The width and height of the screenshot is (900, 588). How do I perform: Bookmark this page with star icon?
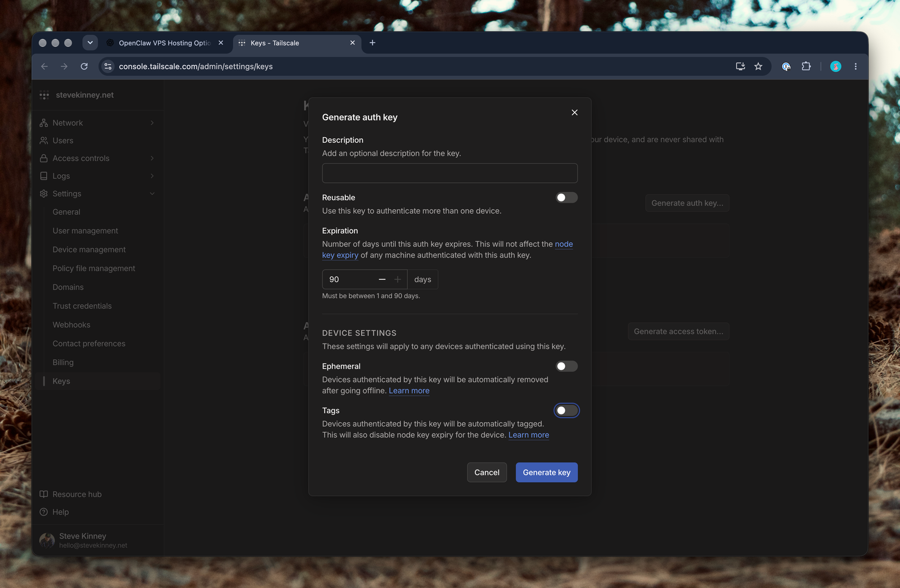(x=758, y=66)
